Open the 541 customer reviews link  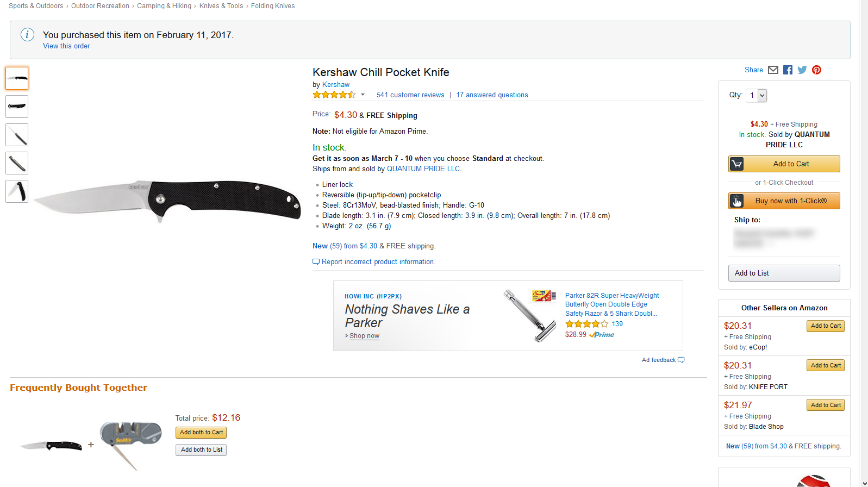[410, 95]
